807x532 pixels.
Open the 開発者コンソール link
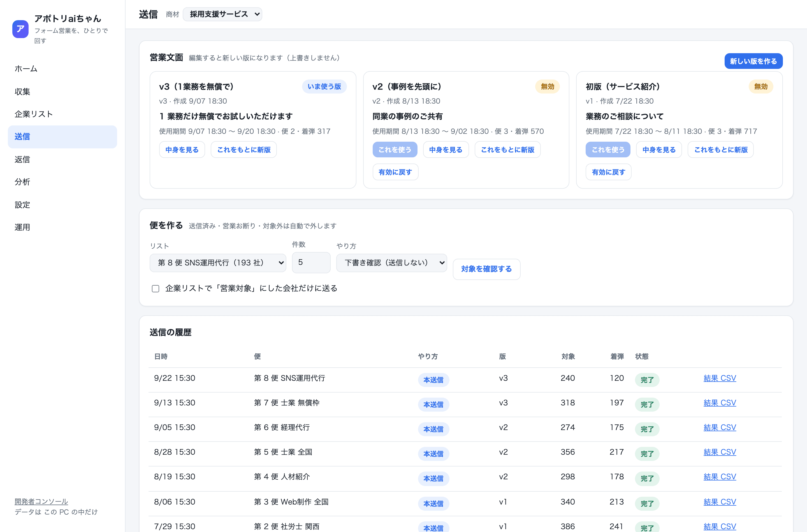click(41, 501)
